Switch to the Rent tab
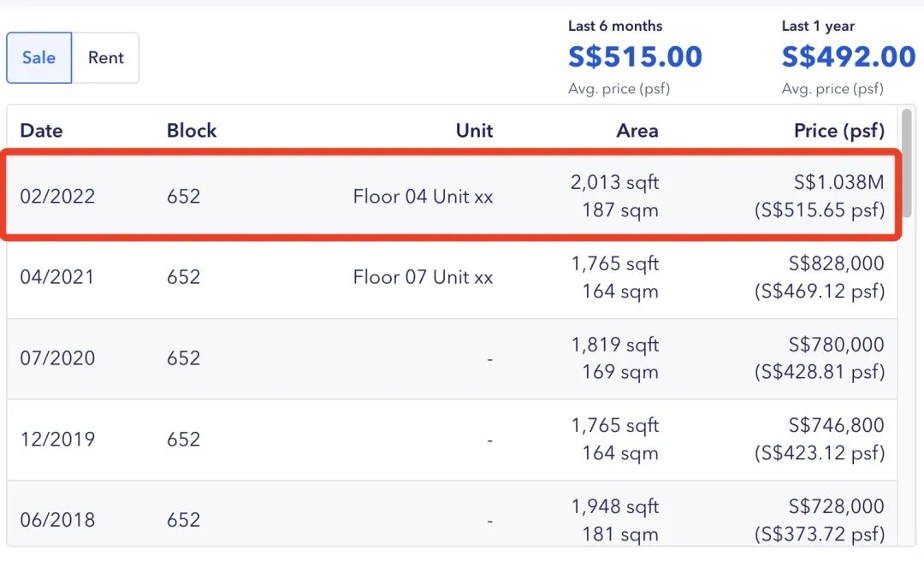This screenshot has width=924, height=561. pyautogui.click(x=106, y=58)
